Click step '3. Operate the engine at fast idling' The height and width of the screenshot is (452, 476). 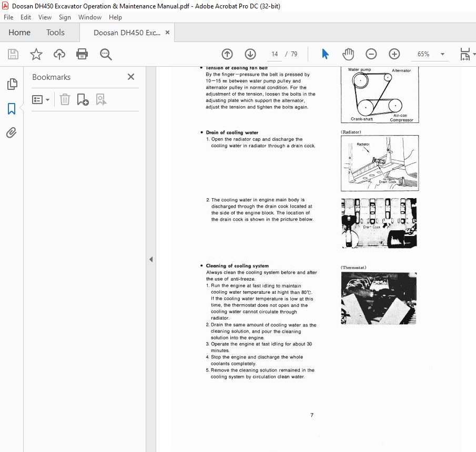pos(259,347)
